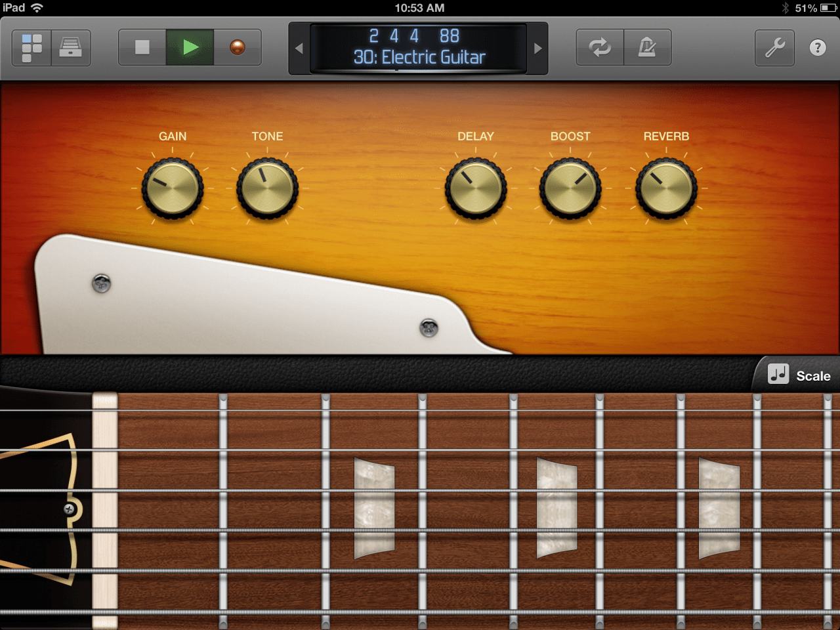Click the REVERB knob

click(x=666, y=189)
